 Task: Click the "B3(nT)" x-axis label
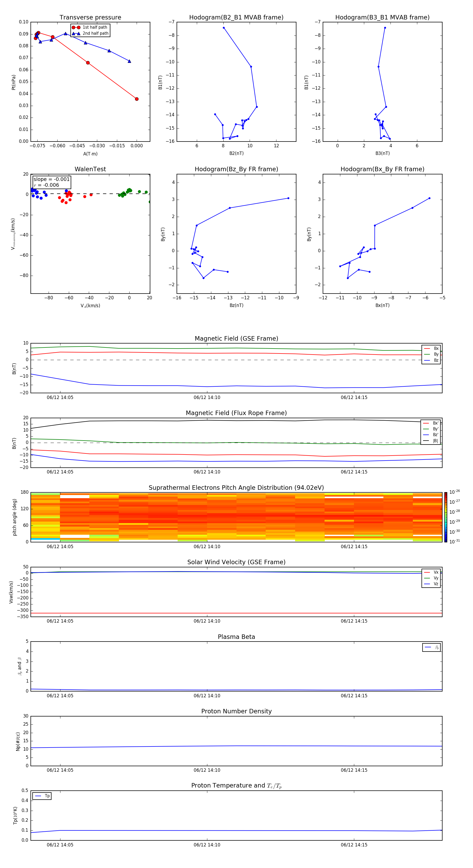coord(382,153)
